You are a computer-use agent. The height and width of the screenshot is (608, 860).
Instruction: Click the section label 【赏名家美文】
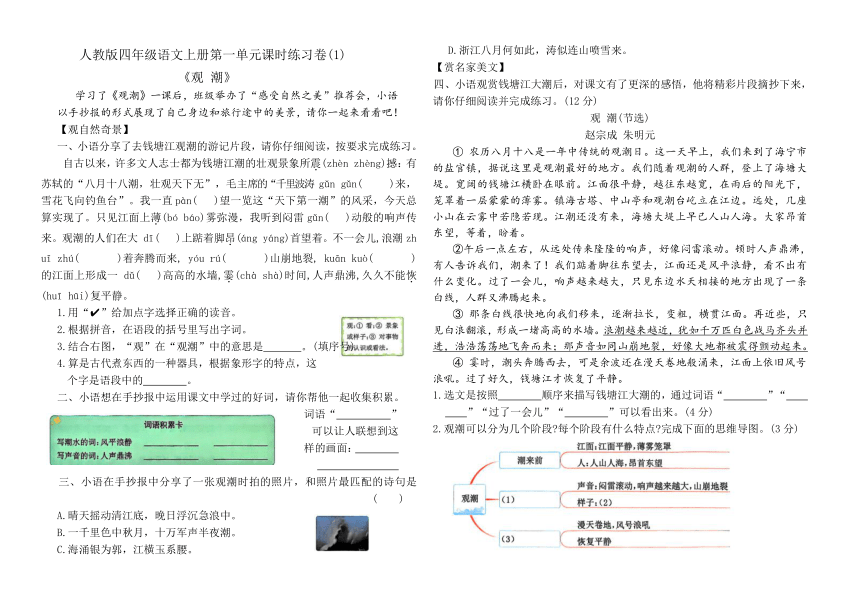[469, 67]
